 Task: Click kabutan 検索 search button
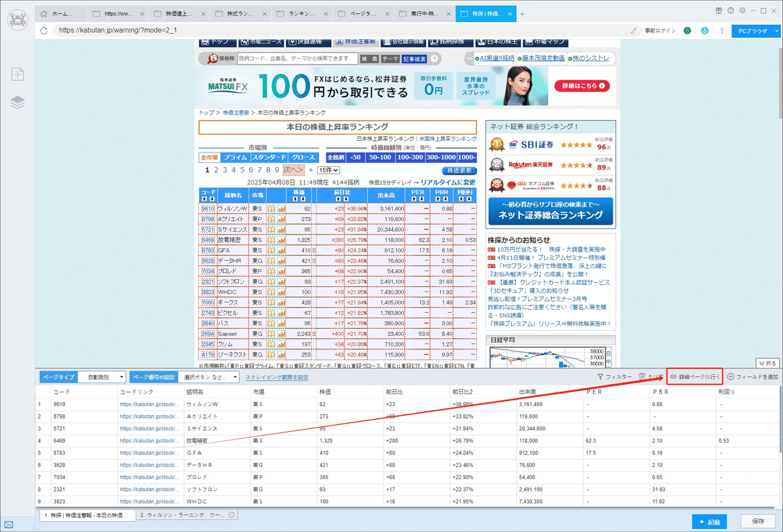pos(370,59)
